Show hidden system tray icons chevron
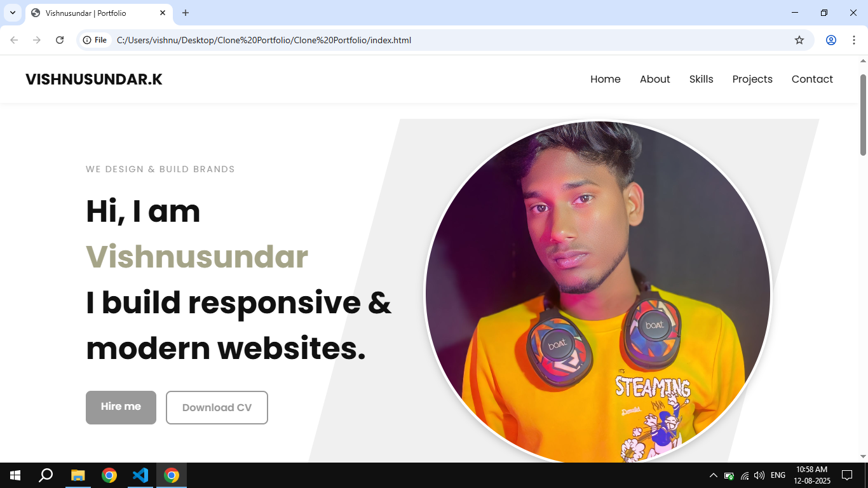The width and height of the screenshot is (868, 488). click(x=713, y=475)
